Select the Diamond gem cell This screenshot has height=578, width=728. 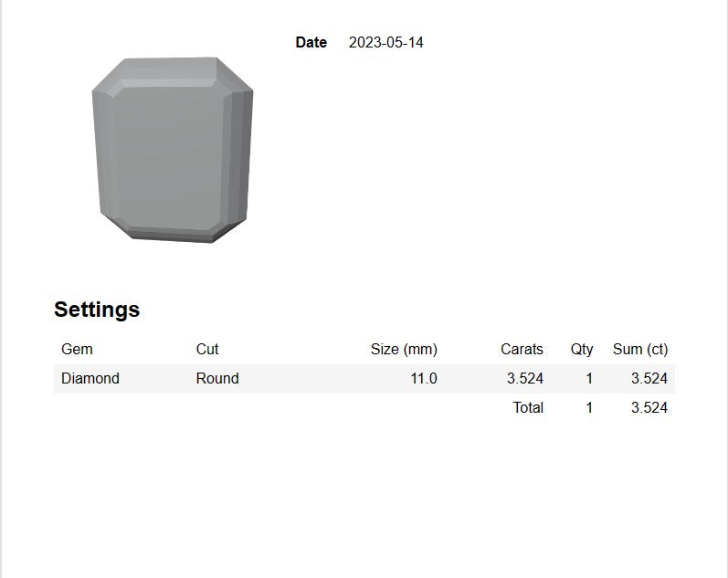click(x=90, y=378)
